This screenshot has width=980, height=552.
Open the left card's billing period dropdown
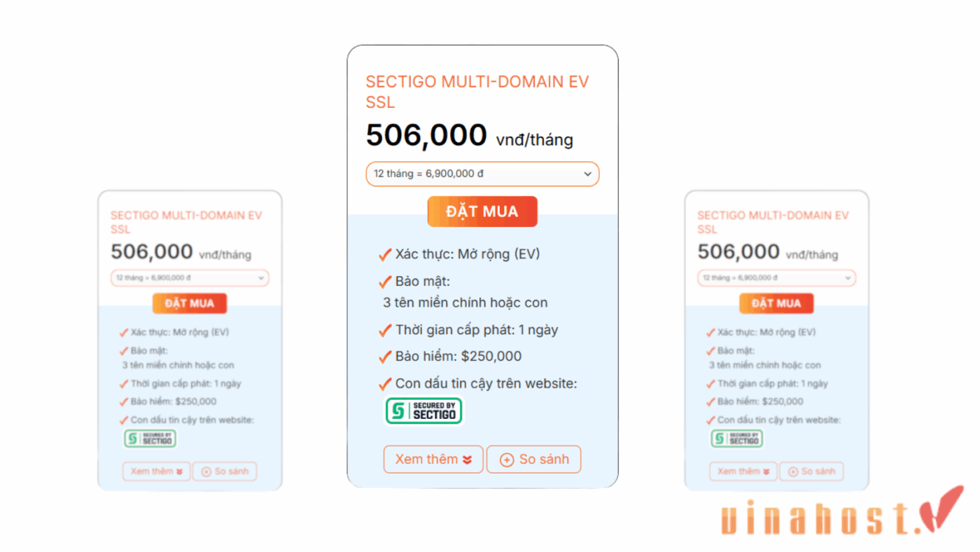[190, 277]
